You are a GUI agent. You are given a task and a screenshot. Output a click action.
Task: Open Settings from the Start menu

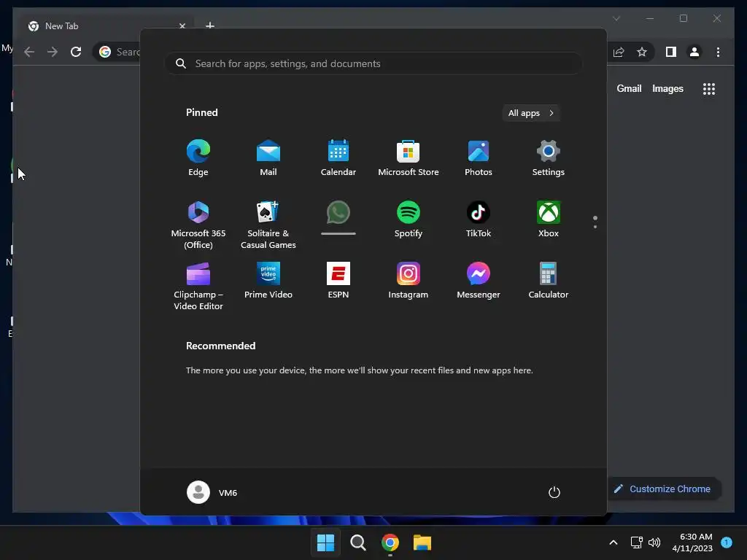549,158
